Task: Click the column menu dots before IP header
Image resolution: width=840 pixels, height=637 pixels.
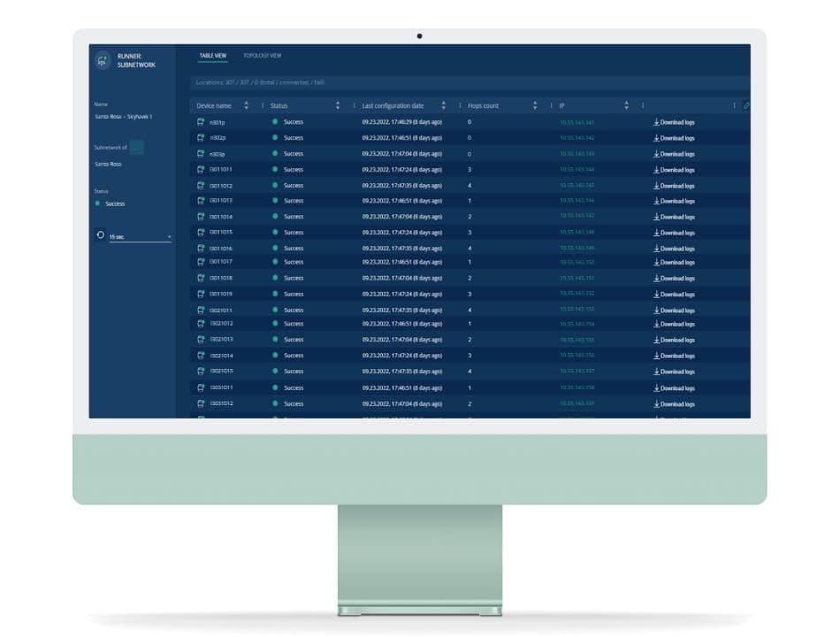Action: click(550, 105)
